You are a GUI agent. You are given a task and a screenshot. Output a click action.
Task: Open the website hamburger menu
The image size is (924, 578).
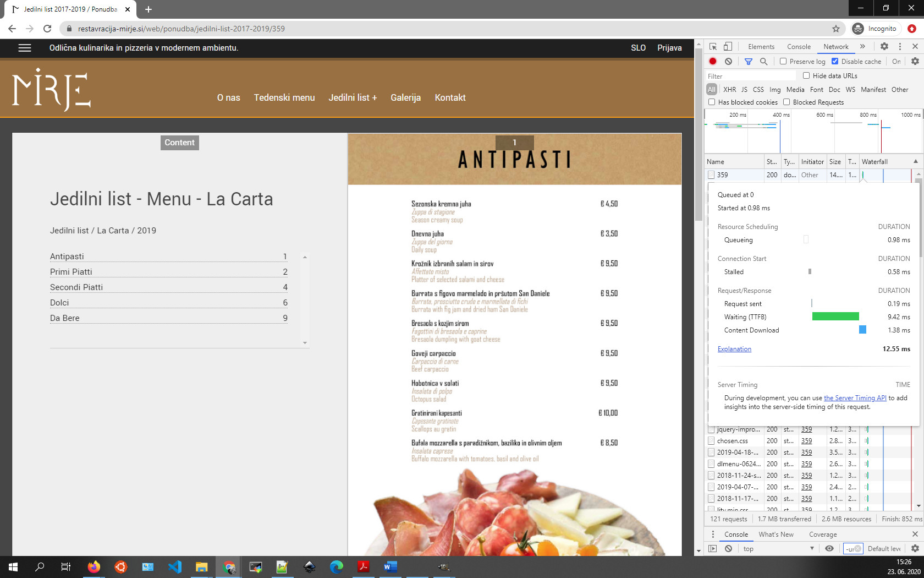[x=24, y=48]
